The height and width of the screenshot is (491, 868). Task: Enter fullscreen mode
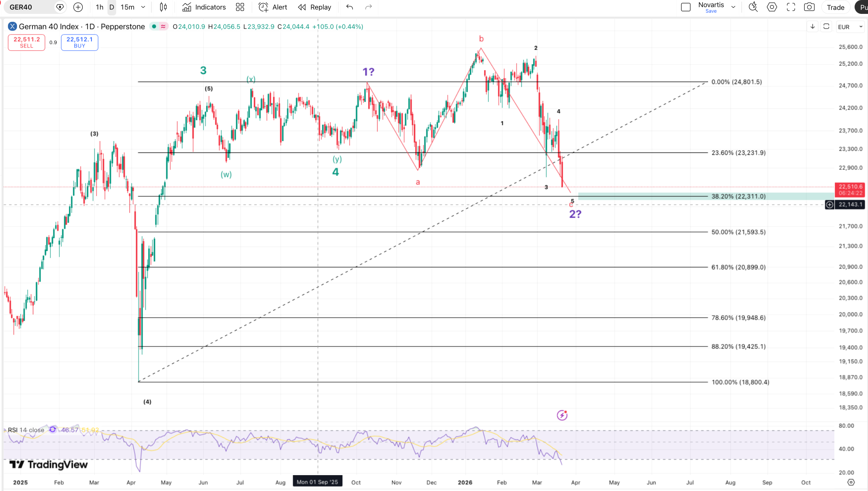pyautogui.click(x=791, y=7)
